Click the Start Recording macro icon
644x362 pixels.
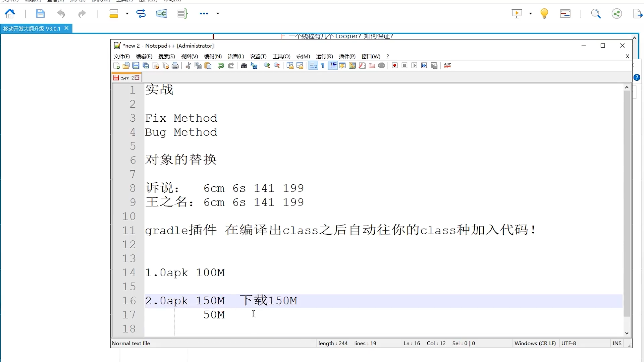point(395,66)
